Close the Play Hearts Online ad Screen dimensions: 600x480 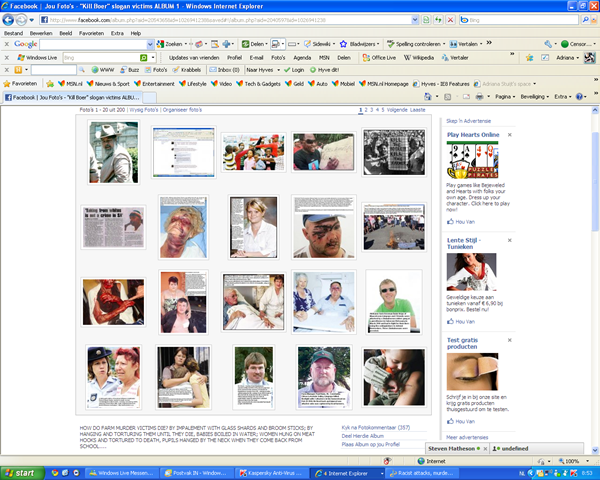(509, 135)
